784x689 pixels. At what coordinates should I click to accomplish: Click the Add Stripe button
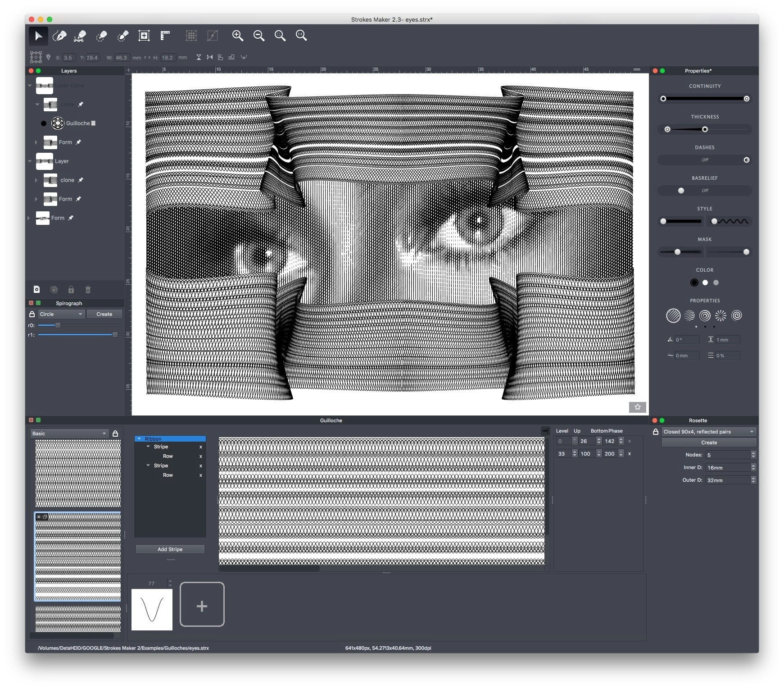tap(170, 549)
